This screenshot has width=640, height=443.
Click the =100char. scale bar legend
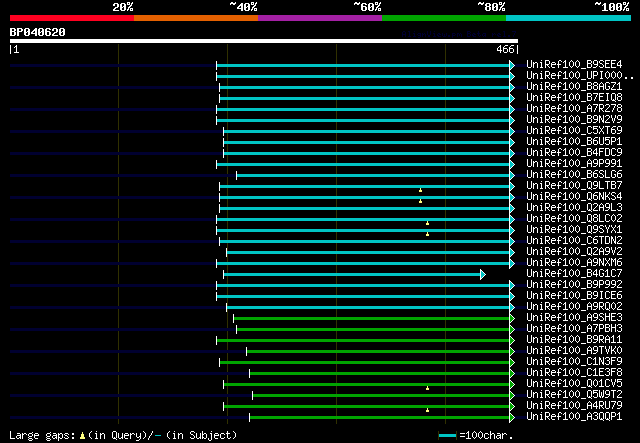[x=476, y=436]
